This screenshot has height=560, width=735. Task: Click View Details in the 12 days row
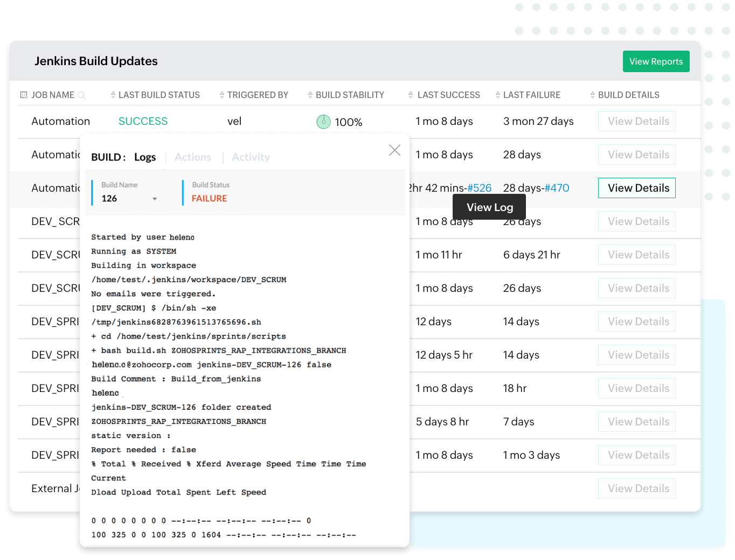coord(637,321)
